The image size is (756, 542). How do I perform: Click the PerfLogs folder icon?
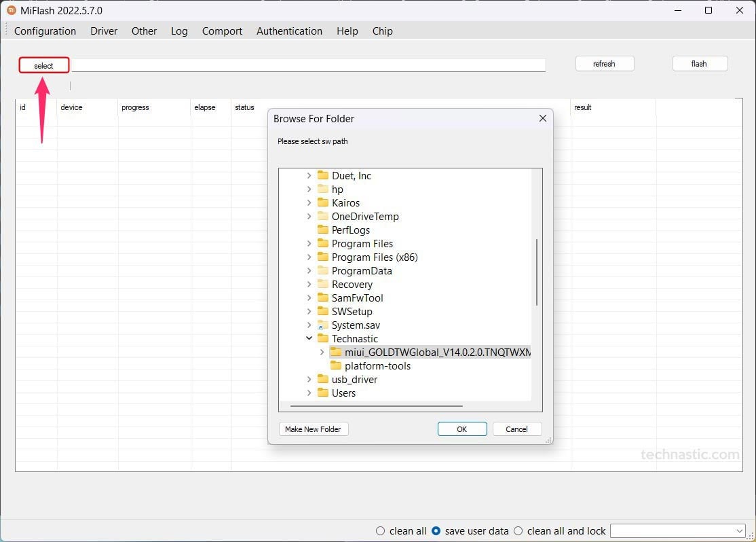pos(323,230)
